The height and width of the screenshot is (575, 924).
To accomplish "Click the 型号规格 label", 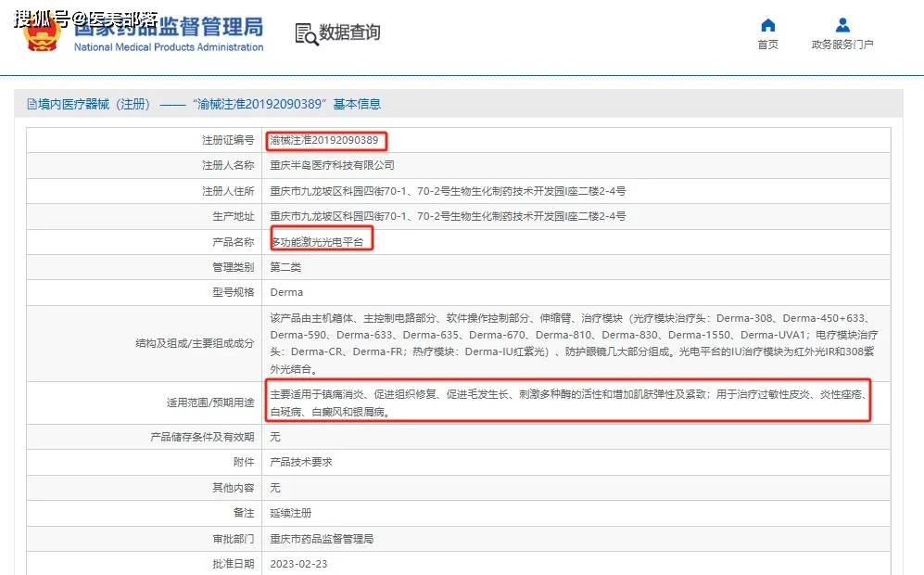I will pos(234,292).
